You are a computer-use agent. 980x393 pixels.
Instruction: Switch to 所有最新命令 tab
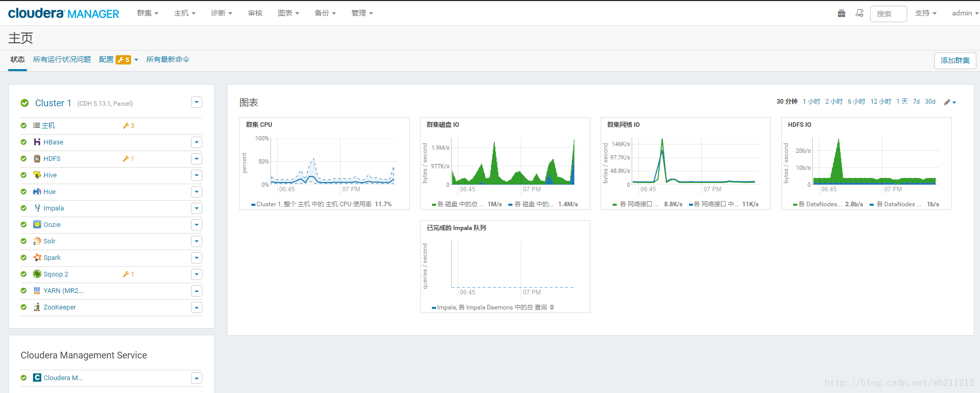pos(168,59)
